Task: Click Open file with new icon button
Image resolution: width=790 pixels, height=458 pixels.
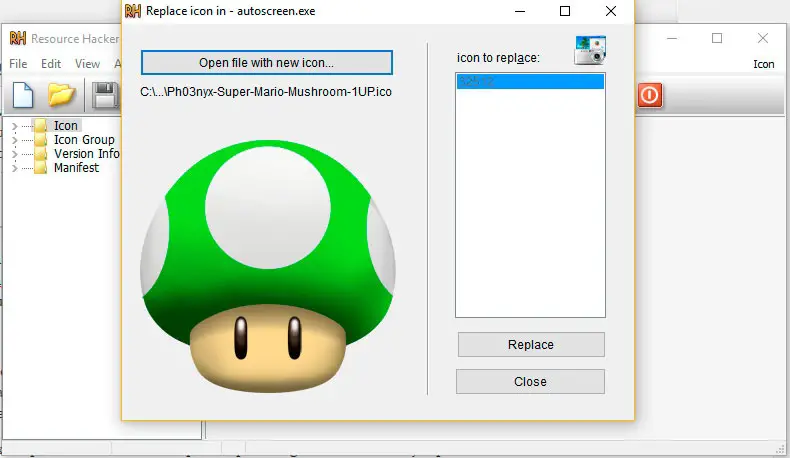Action: 267,62
